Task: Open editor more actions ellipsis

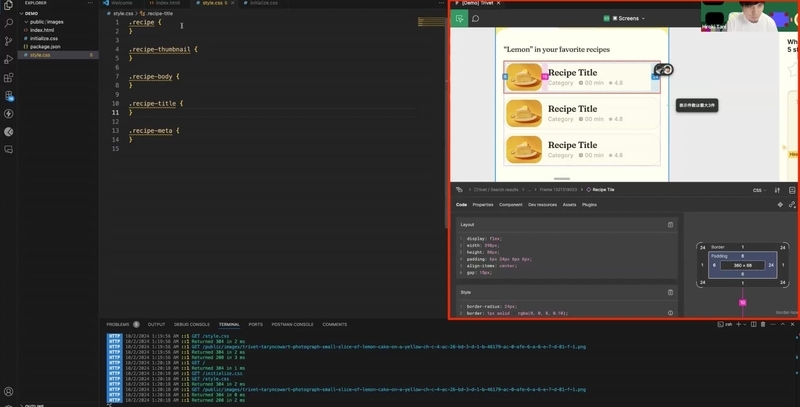Action: (441, 3)
